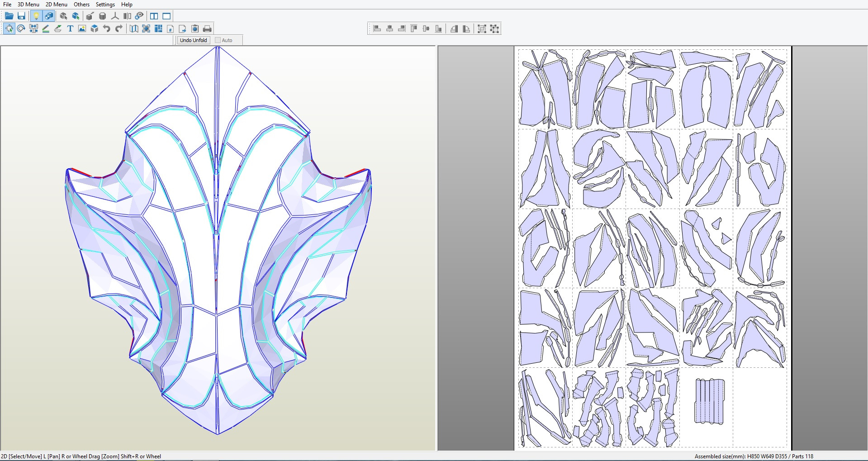Activate the Join/Disjoin faces tool
This screenshot has height=461, width=868.
click(x=33, y=29)
